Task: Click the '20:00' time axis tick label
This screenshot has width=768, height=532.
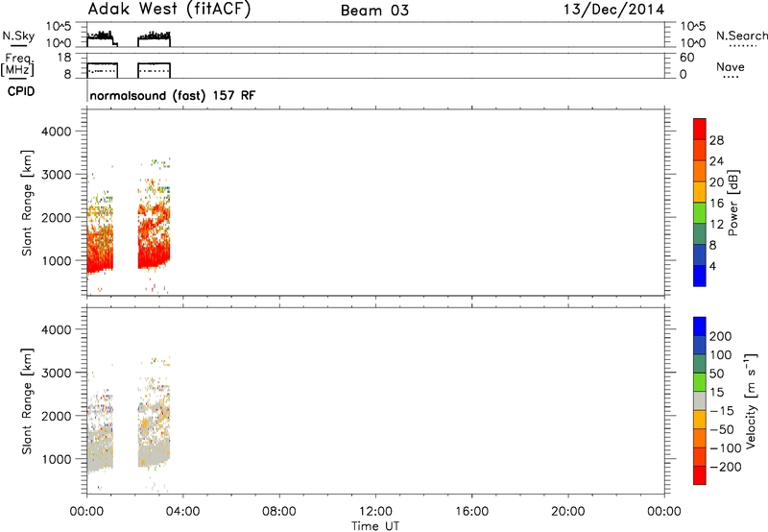Action: tap(567, 512)
